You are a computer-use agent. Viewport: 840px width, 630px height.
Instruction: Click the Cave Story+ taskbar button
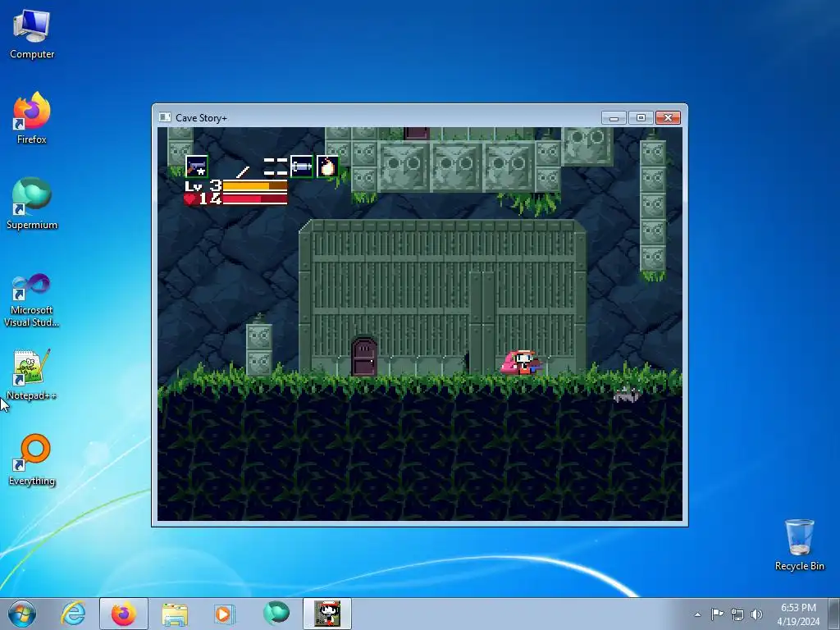327,614
